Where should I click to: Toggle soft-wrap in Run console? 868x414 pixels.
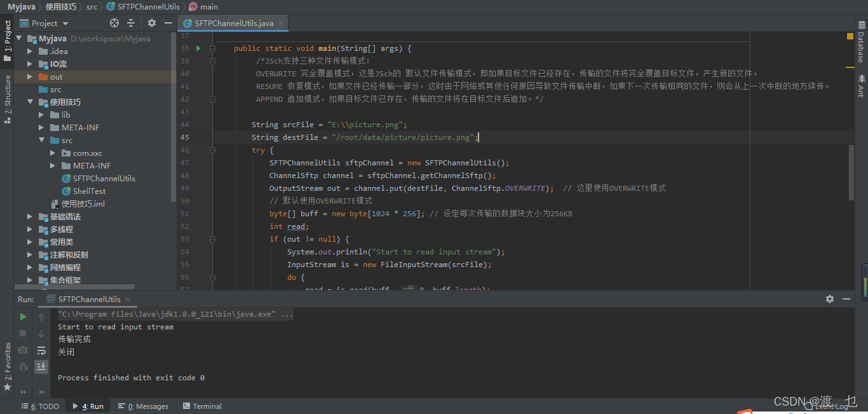click(41, 350)
